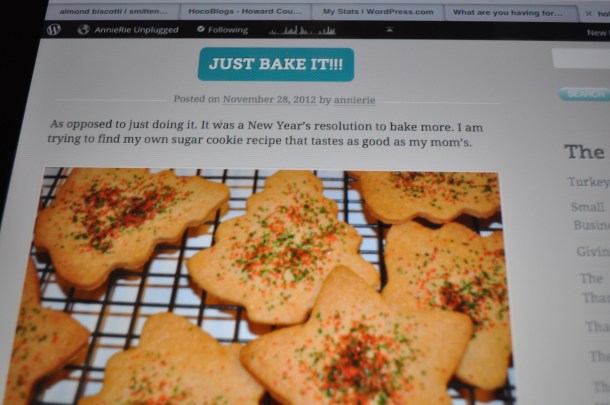Click the WordPress logo icon
This screenshot has height=405, width=610.
(54, 29)
